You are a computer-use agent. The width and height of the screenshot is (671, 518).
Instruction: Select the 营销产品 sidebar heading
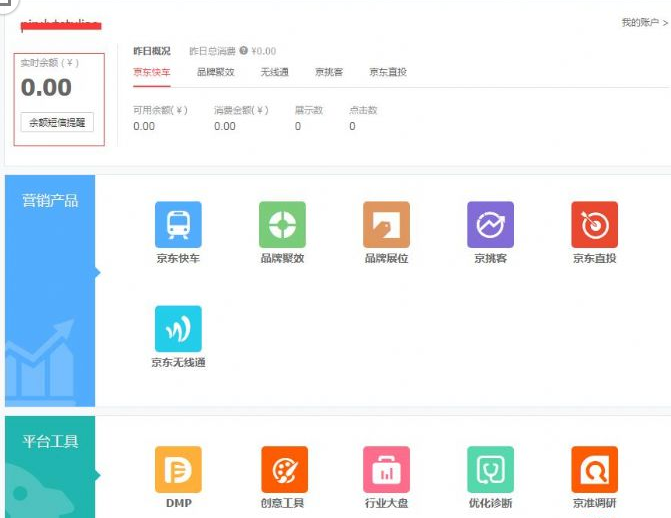(x=50, y=200)
